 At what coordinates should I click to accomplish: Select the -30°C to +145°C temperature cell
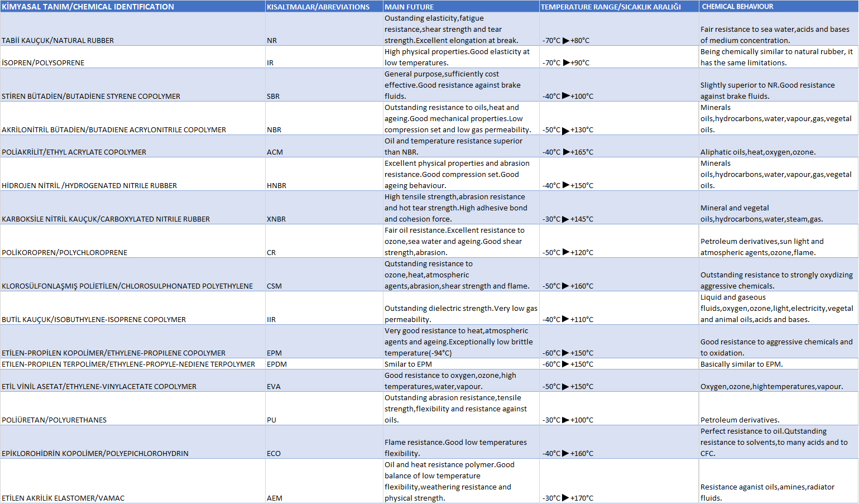point(619,208)
